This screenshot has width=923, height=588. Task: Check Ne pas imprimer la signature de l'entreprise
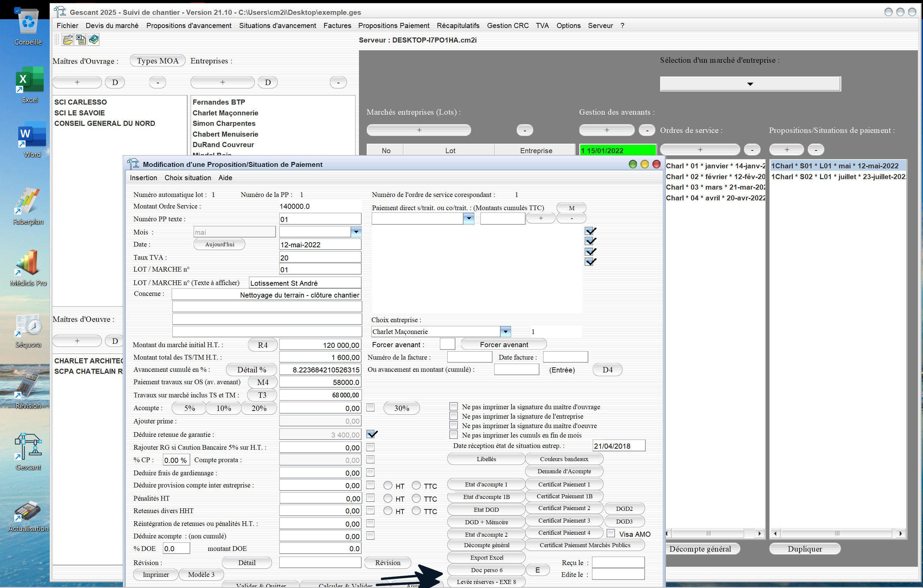453,416
